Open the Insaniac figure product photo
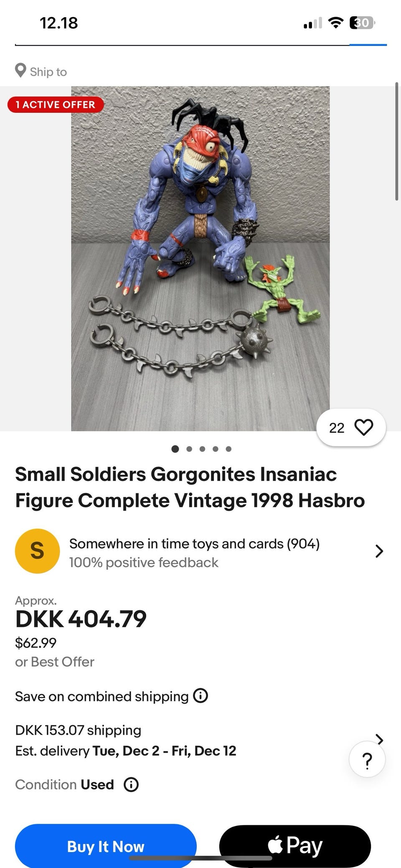 pos(200,258)
